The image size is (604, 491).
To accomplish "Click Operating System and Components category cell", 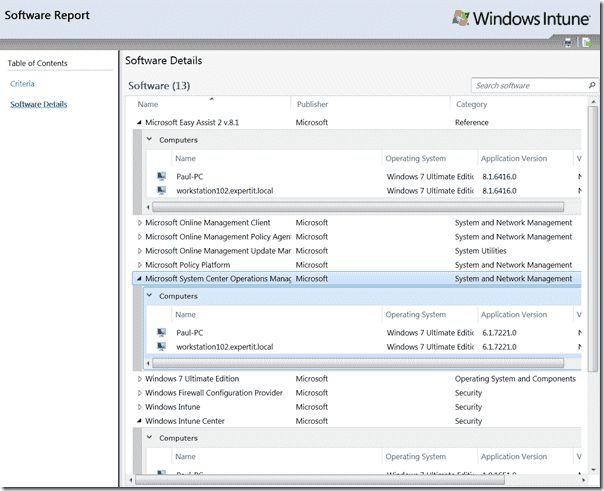I will click(515, 379).
